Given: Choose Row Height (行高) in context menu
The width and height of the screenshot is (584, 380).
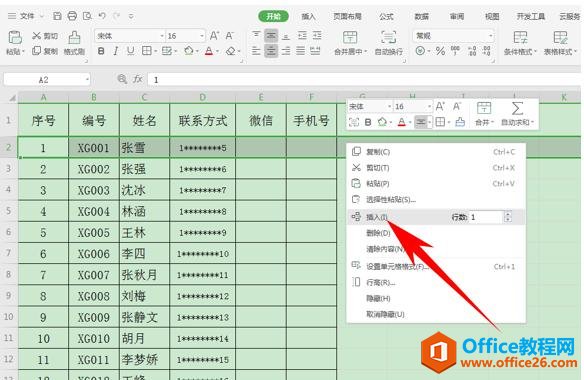Looking at the screenshot, I should [436, 282].
